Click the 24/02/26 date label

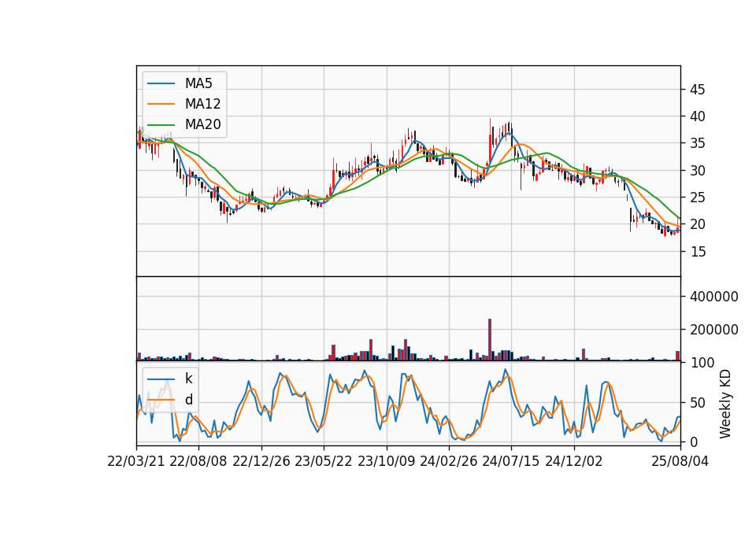448,461
